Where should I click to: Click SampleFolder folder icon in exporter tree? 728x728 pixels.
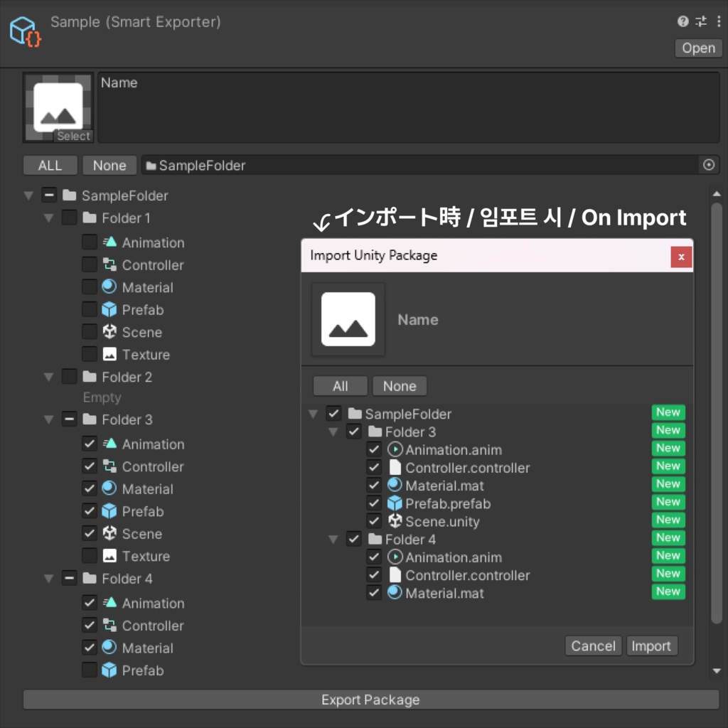tap(69, 195)
